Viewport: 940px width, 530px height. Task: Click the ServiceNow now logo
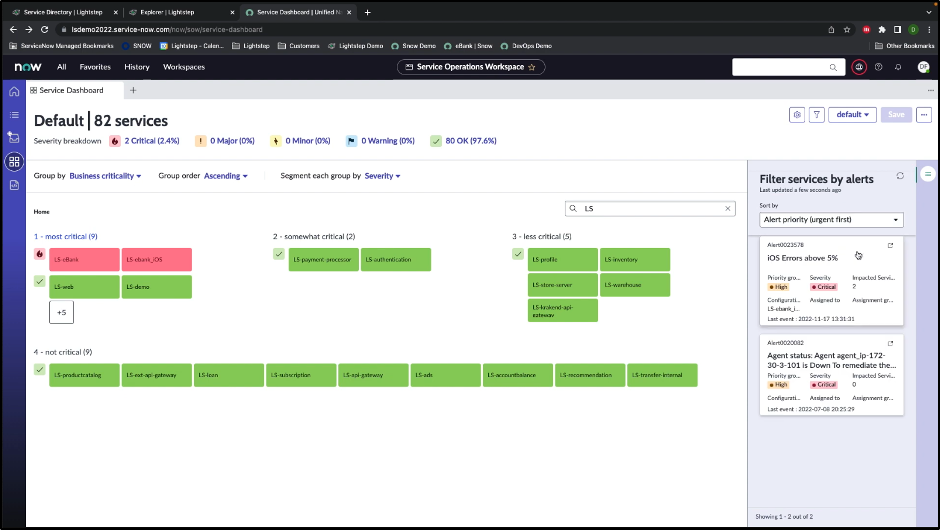coord(28,67)
